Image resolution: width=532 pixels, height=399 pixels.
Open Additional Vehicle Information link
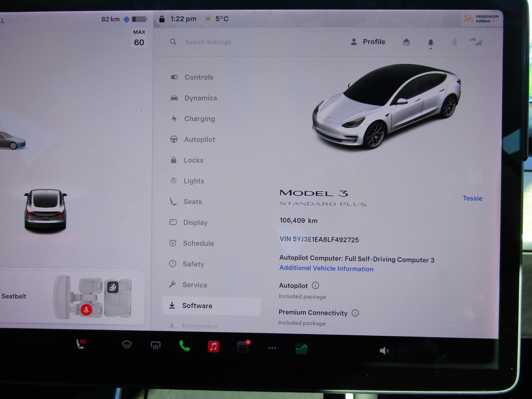pos(326,268)
